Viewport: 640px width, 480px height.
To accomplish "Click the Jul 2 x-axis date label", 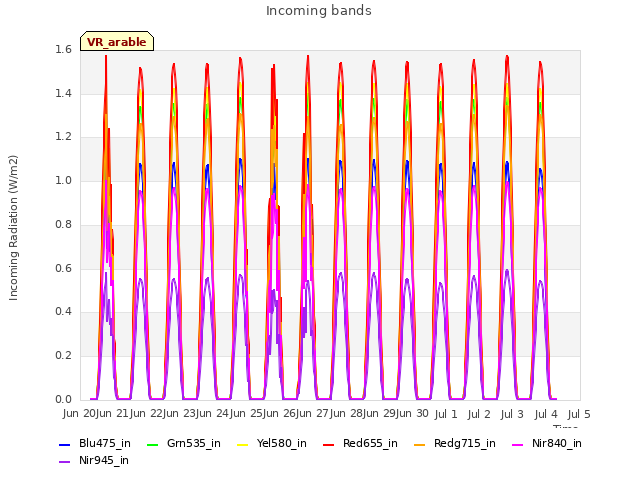I will tap(479, 414).
